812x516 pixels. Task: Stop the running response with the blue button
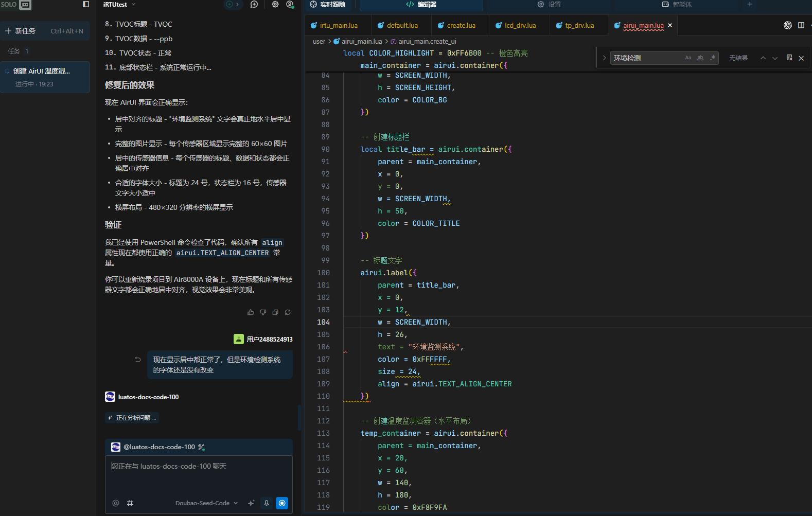click(x=282, y=503)
